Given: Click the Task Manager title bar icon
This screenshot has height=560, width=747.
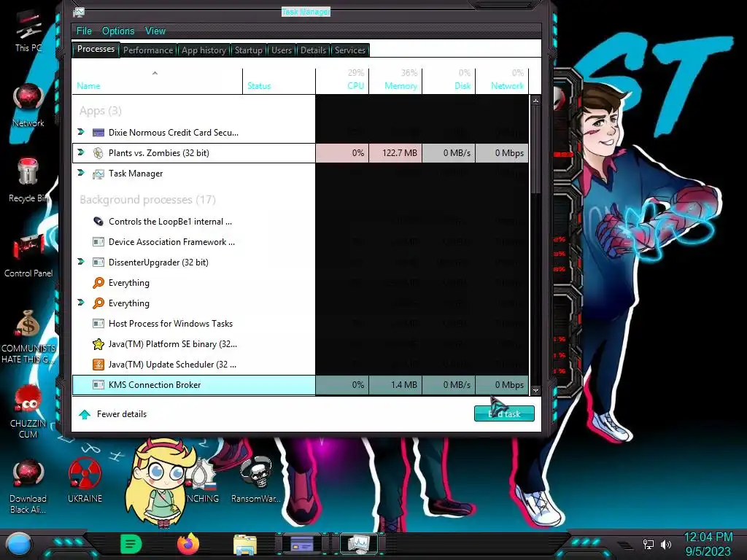Looking at the screenshot, I should pos(79,12).
